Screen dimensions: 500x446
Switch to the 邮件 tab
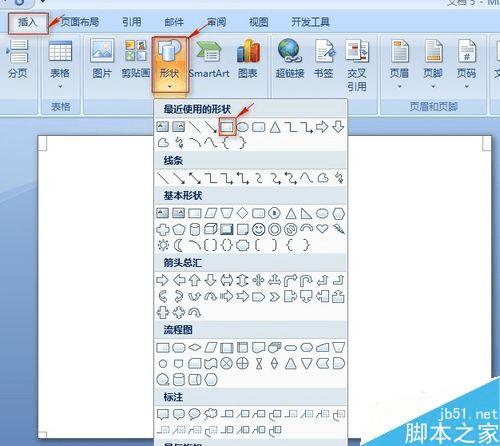point(174,22)
